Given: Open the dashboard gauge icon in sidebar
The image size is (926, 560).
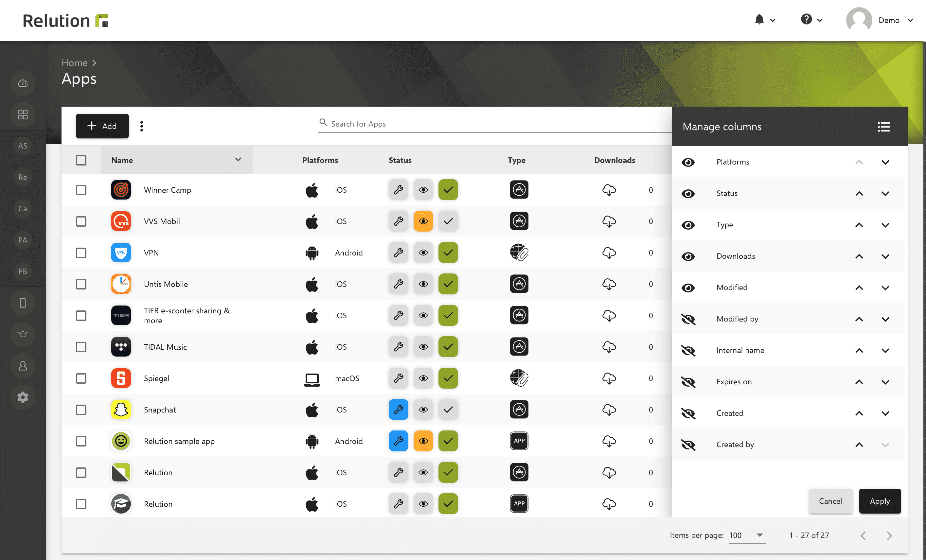Looking at the screenshot, I should 23,83.
